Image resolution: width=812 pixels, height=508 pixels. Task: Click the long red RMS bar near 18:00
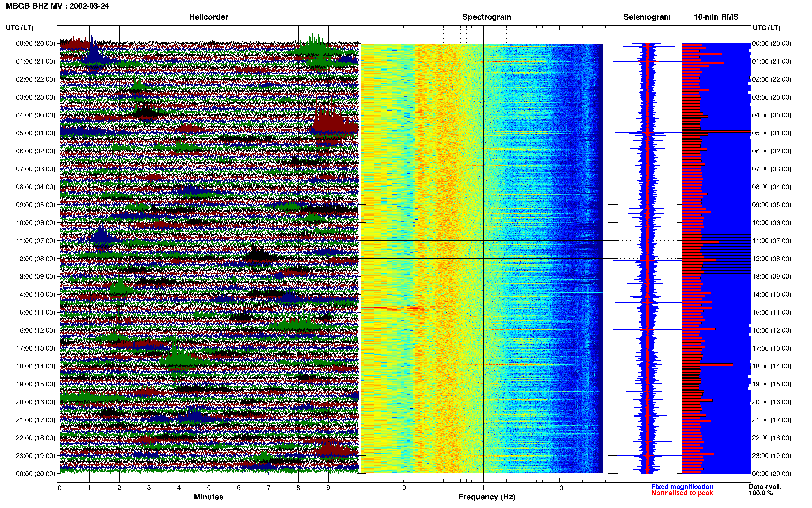pyautogui.click(x=707, y=365)
